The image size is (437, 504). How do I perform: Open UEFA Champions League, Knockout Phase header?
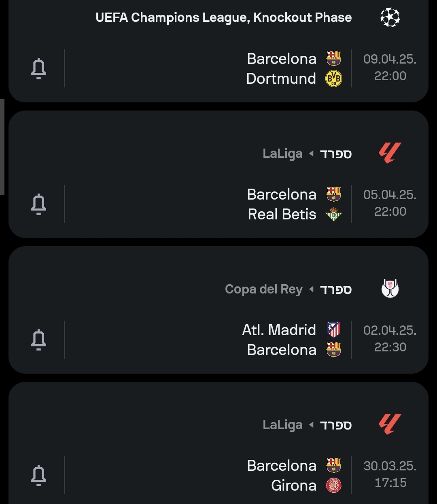[223, 17]
